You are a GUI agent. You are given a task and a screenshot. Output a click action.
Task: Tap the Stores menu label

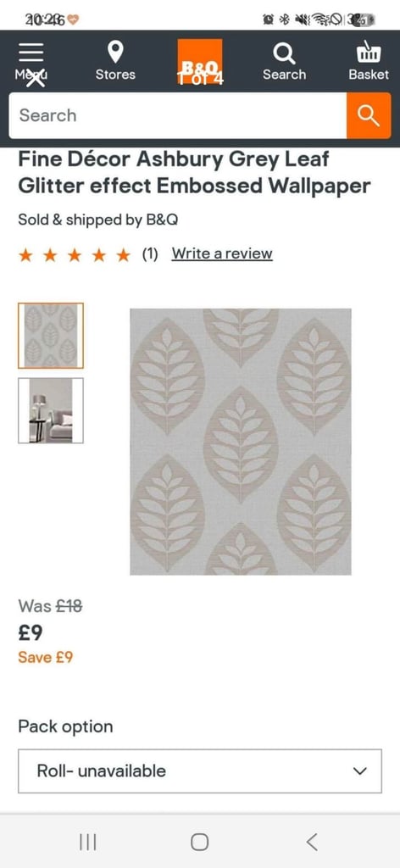click(x=115, y=75)
